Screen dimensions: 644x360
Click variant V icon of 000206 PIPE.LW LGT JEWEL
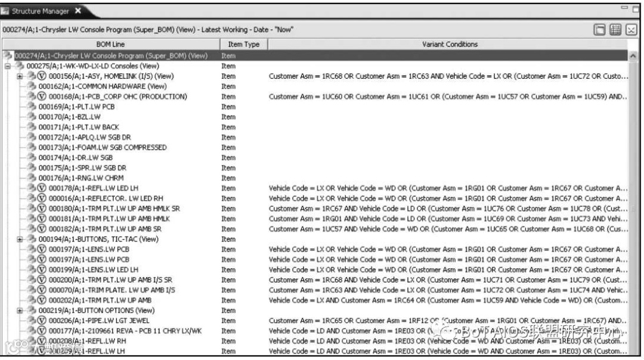(x=42, y=321)
